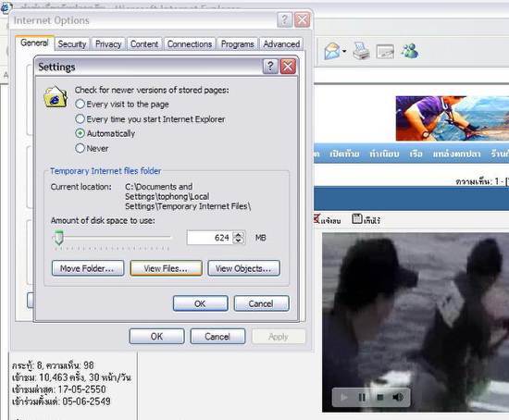The width and height of the screenshot is (509, 420).
Task: Click Settings dialog help question button
Action: (x=270, y=67)
